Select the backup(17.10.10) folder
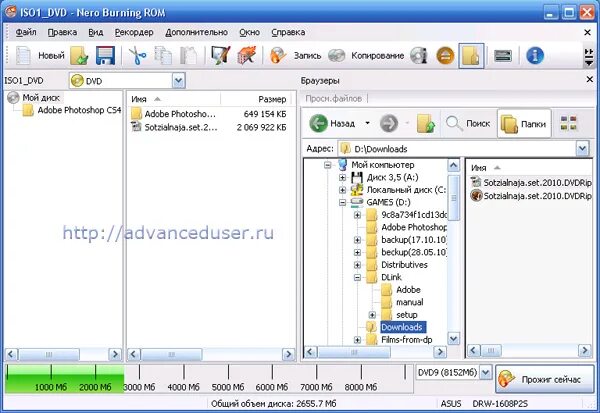This screenshot has height=413, width=600. pos(414,240)
